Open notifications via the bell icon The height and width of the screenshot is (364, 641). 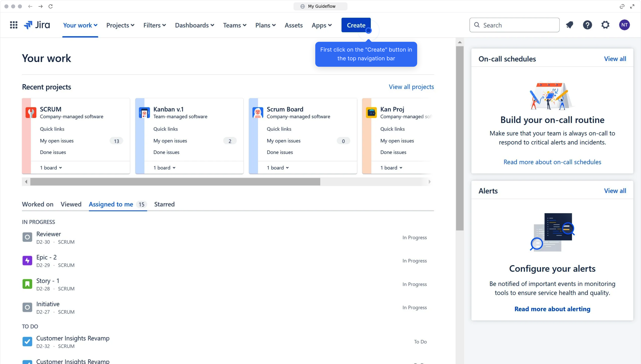click(x=570, y=25)
